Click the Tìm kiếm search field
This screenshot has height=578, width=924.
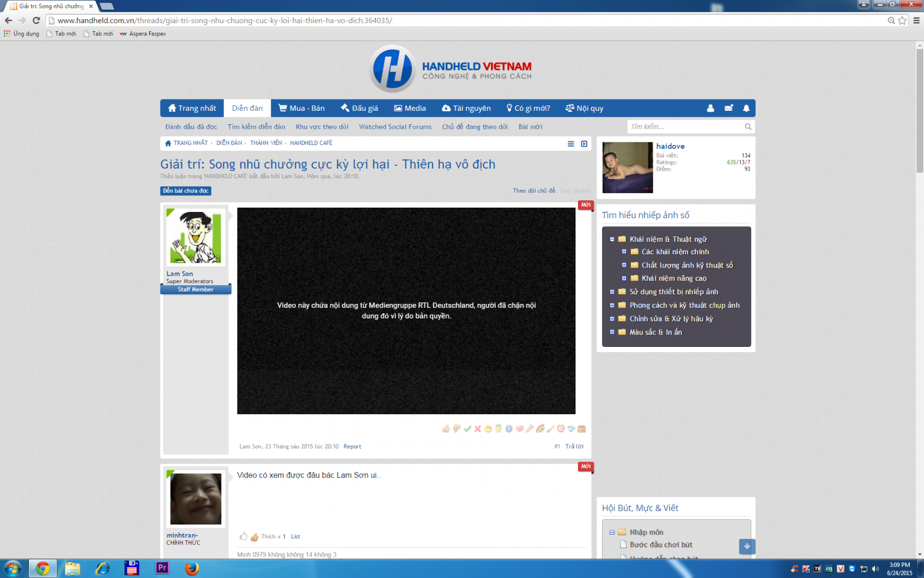[x=685, y=127]
